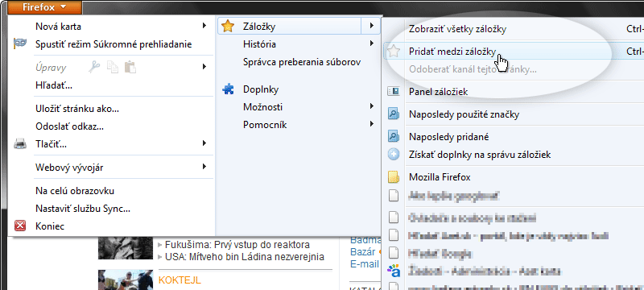The width and height of the screenshot is (644, 290).
Task: Select Získať doplnky na správu záložiek
Action: click(480, 155)
